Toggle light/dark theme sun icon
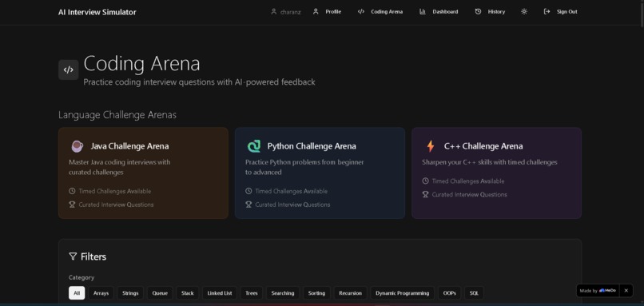Image resolution: width=644 pixels, height=306 pixels. pos(524,11)
